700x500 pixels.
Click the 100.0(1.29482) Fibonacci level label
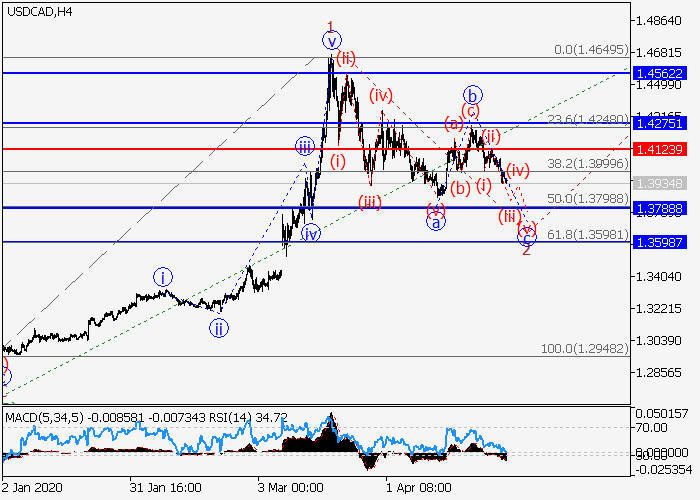pos(584,349)
